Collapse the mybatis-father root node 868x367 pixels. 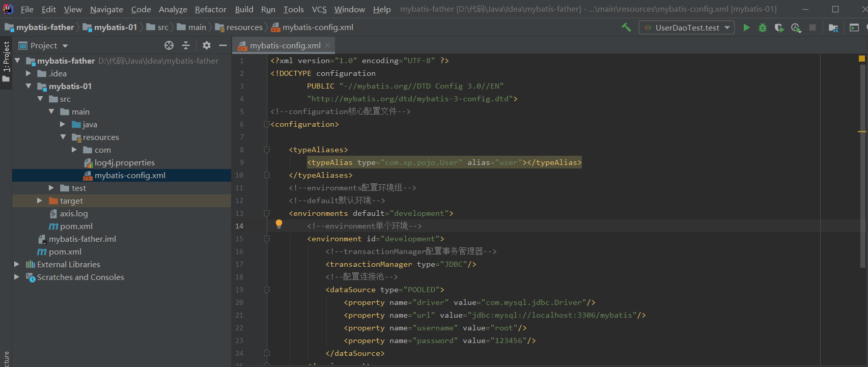[17, 61]
